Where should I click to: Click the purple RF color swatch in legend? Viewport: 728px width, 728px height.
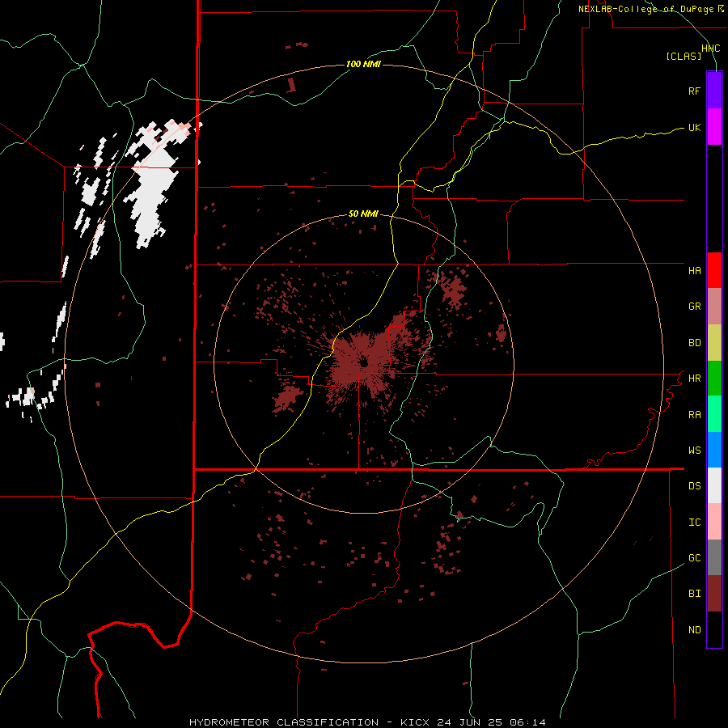coord(714,91)
